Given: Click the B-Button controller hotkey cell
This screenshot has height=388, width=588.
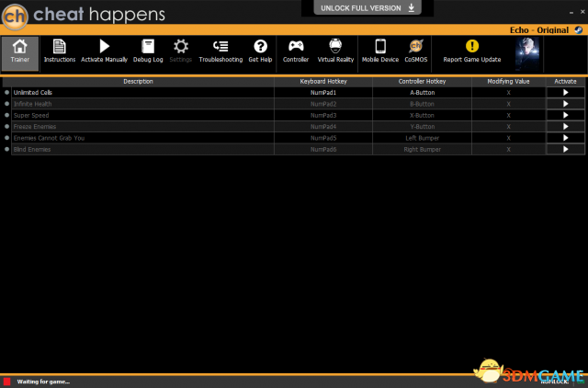Looking at the screenshot, I should (x=423, y=104).
